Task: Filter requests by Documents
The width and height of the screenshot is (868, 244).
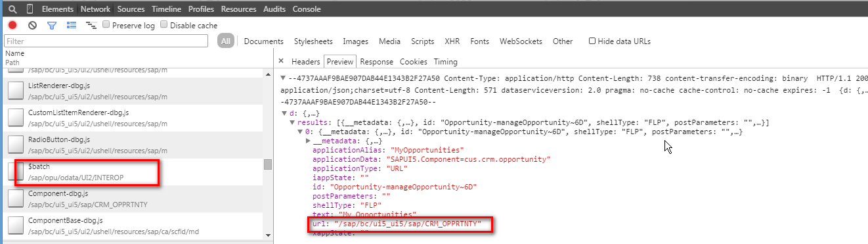Action: tap(264, 41)
